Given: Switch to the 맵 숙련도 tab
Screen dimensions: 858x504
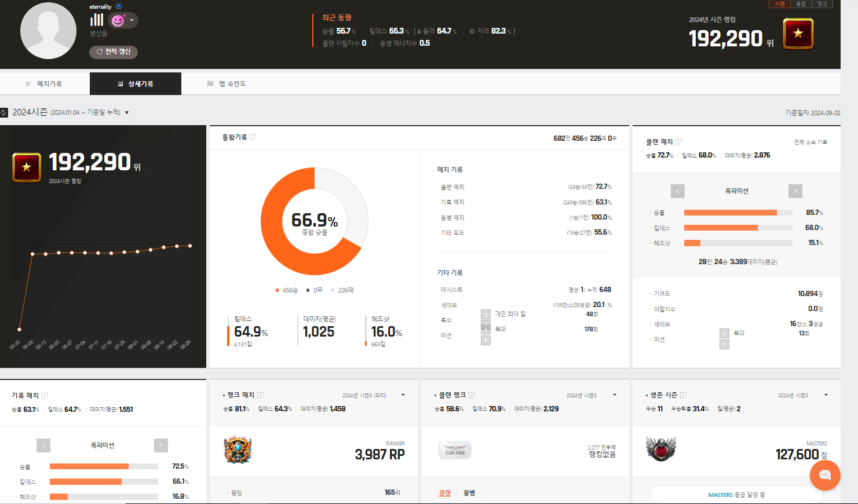Looking at the screenshot, I should pos(227,84).
